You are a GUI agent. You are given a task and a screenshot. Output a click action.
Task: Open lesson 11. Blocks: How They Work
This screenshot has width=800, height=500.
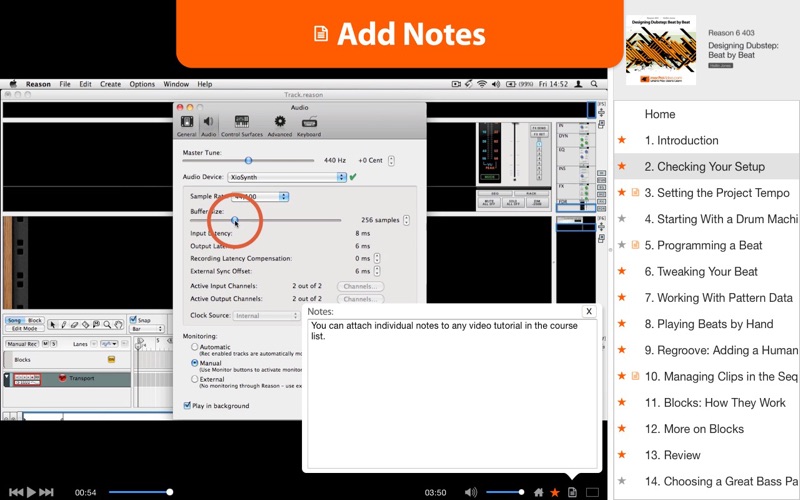(715, 403)
